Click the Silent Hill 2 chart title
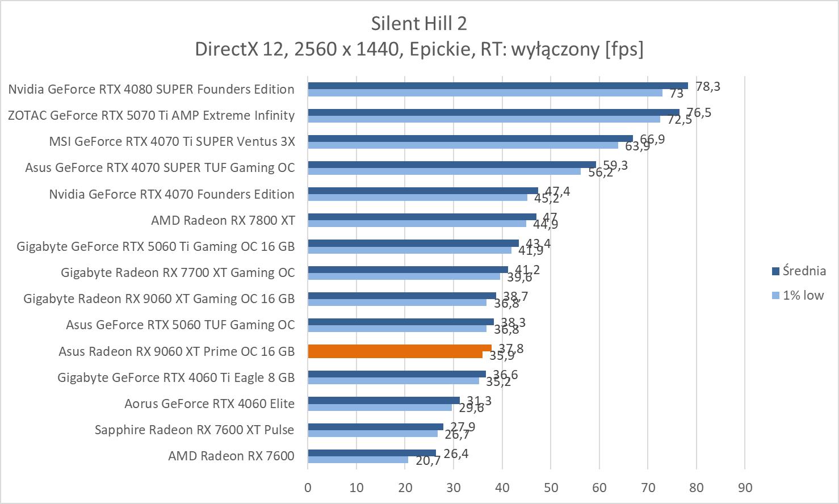 (419, 23)
